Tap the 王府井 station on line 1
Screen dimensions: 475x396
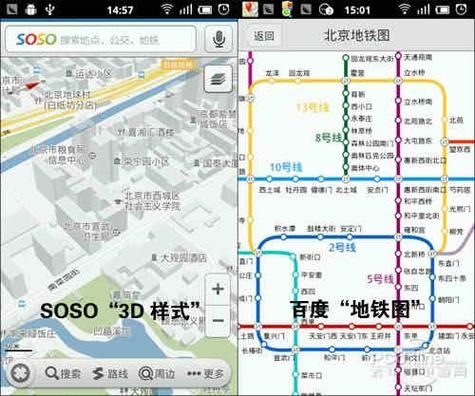[379, 326]
